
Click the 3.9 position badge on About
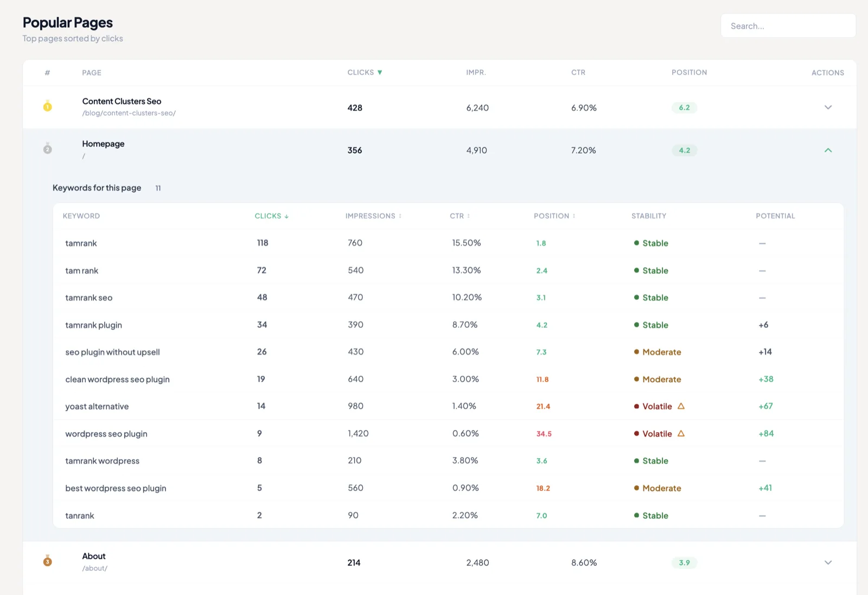(x=684, y=563)
